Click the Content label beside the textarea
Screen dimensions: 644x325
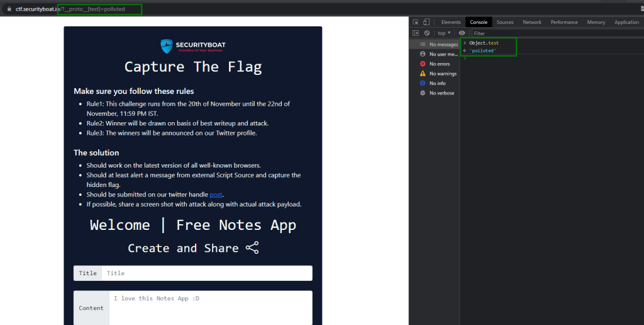point(91,308)
